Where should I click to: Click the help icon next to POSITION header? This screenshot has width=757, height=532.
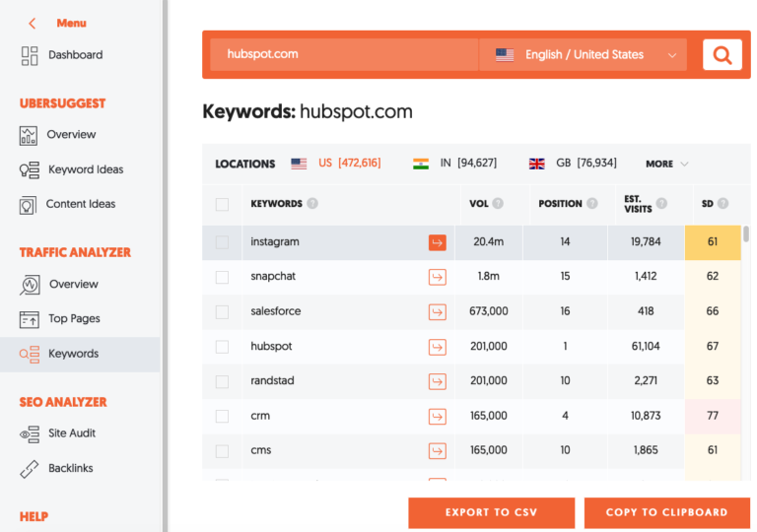[591, 203]
